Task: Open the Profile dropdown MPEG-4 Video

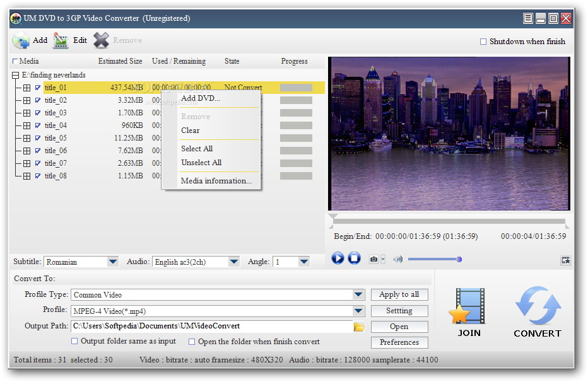Action: pos(358,311)
